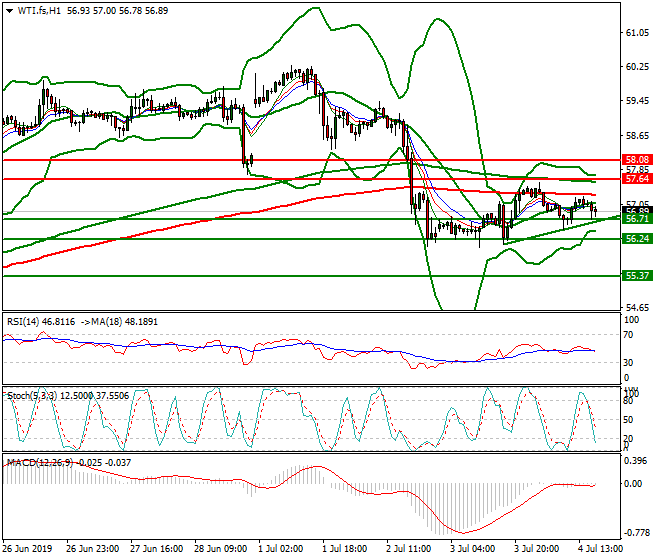Select the current price 56.89 black label
This screenshot has height=560, width=660.
[x=637, y=210]
